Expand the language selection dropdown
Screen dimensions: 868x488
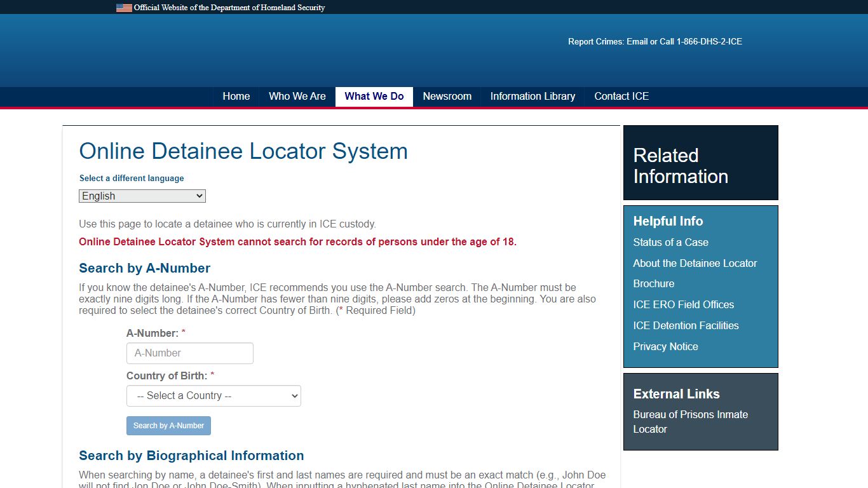point(142,196)
